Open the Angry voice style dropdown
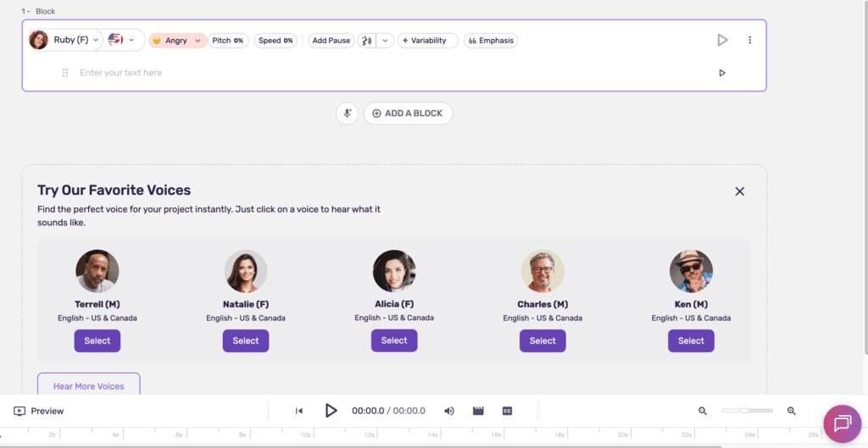 (177, 41)
